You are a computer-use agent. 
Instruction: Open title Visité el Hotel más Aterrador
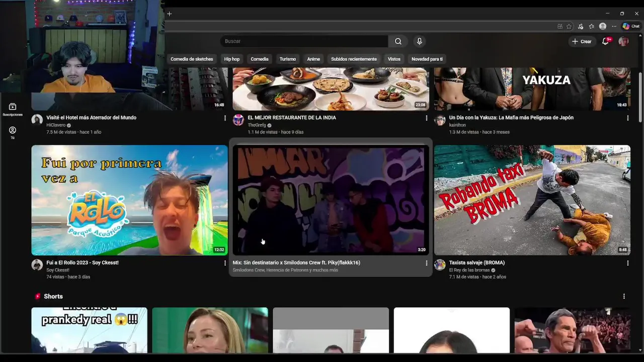91,118
